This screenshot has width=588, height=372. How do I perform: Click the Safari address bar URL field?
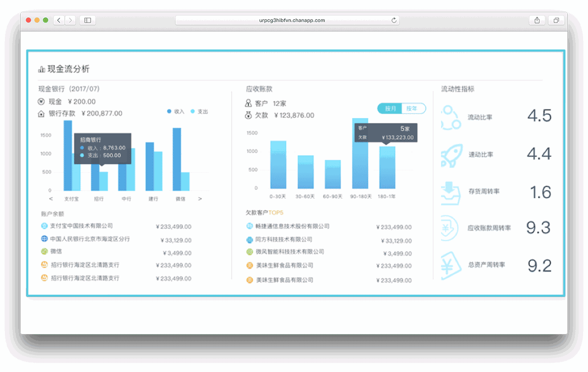pos(287,20)
